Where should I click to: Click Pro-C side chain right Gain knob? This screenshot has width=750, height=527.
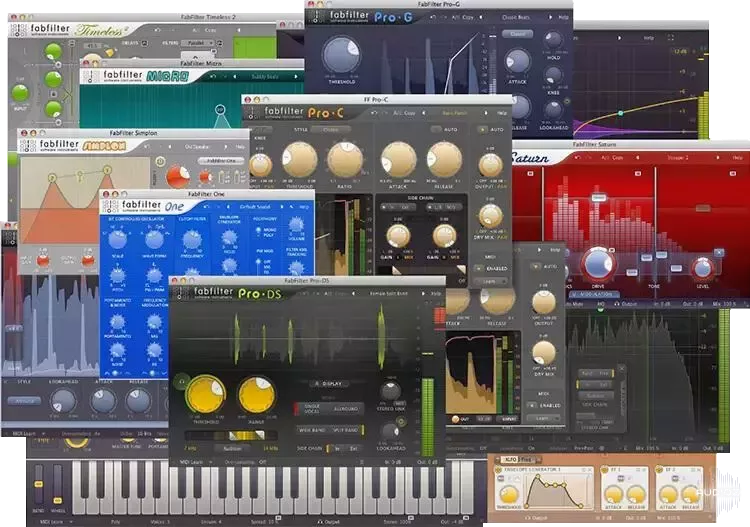(x=444, y=236)
